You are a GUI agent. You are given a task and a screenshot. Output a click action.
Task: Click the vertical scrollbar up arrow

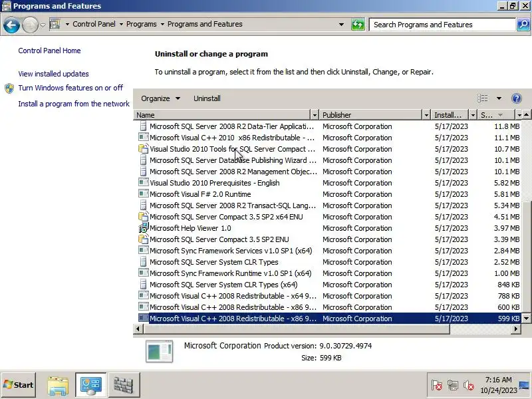point(526,115)
